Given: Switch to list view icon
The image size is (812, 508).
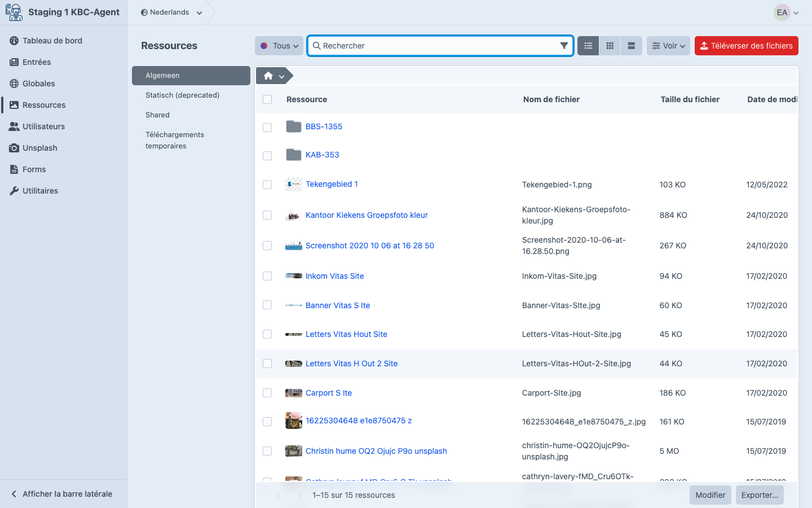Looking at the screenshot, I should click(x=588, y=46).
